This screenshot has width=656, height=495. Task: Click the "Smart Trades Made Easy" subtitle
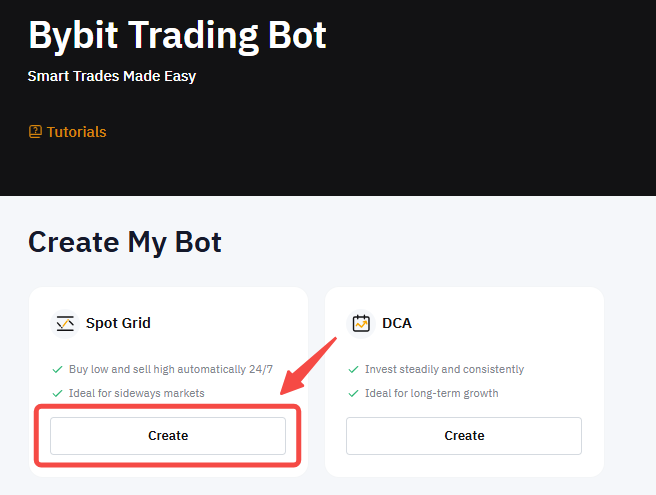[112, 76]
